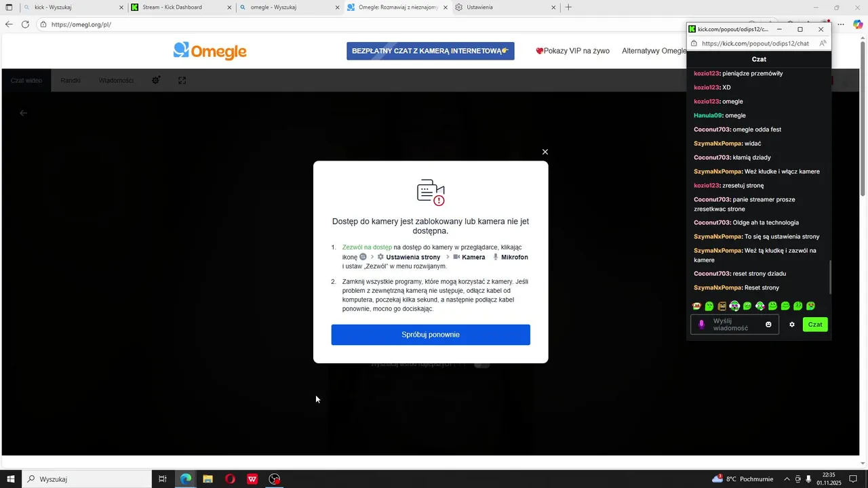Insert the last green heart-eyes emote
This screenshot has height=488, width=868.
(811, 306)
